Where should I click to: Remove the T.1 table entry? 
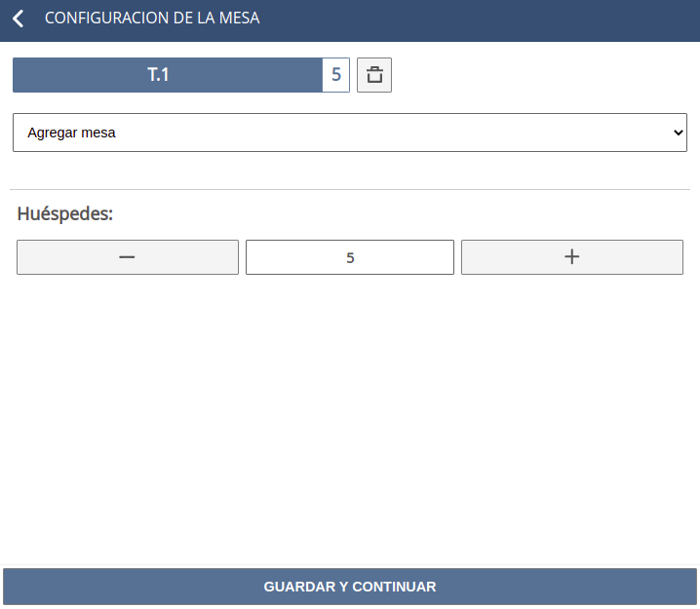click(x=374, y=75)
